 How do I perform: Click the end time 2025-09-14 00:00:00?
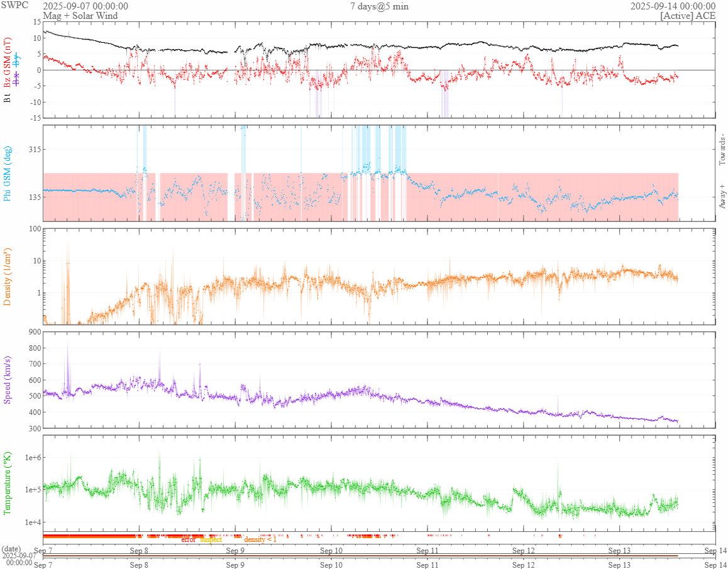pos(673,6)
